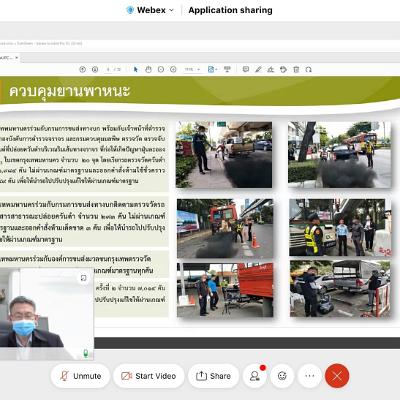This screenshot has height=400, width=400.
Task: Open the participants panel
Action: (x=255, y=376)
